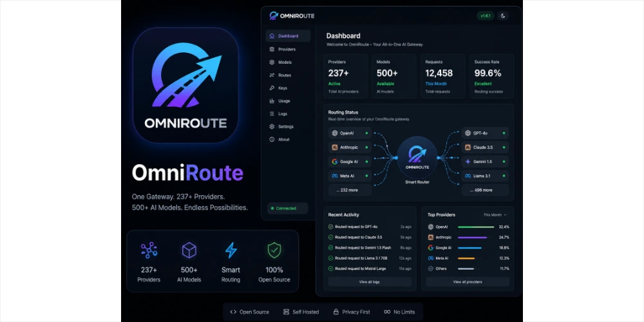
Task: Click the OpenAI percentage bar
Action: (x=476, y=227)
